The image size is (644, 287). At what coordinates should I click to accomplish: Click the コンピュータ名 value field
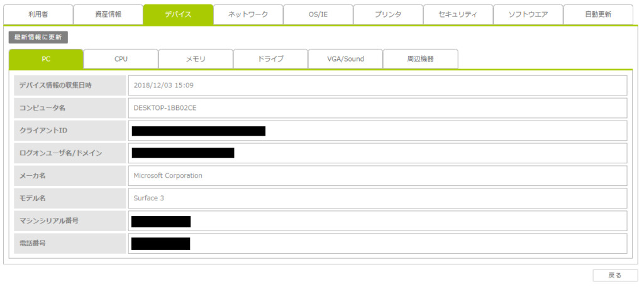coord(377,108)
